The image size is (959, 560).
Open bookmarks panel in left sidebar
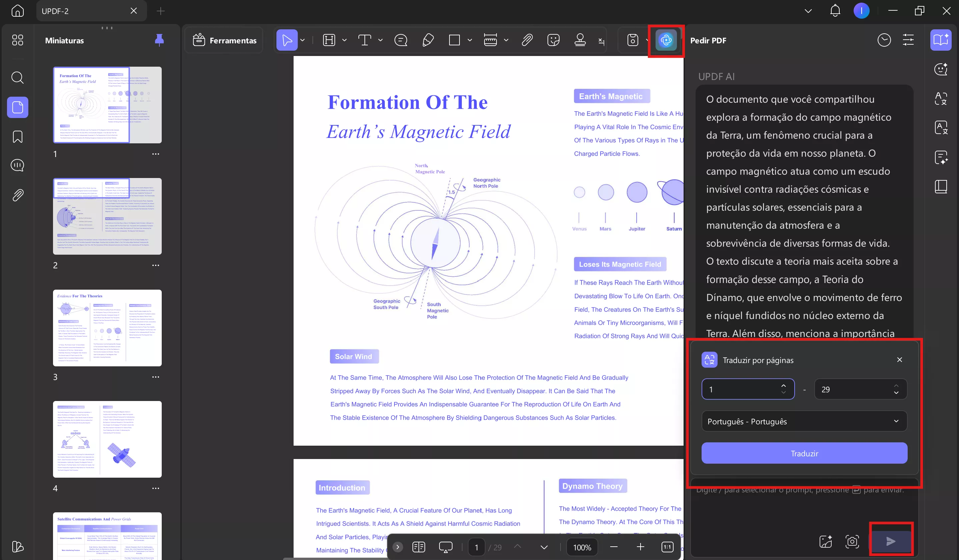pos(17,137)
